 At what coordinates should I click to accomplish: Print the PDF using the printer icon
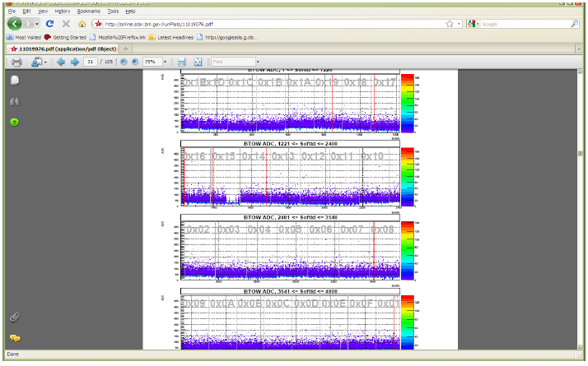(16, 62)
